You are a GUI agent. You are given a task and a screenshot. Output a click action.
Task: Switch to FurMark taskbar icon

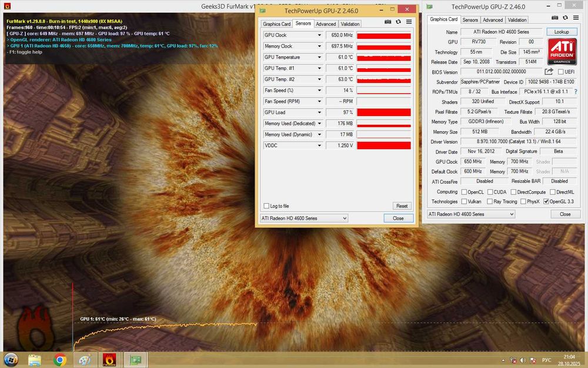pos(109,360)
